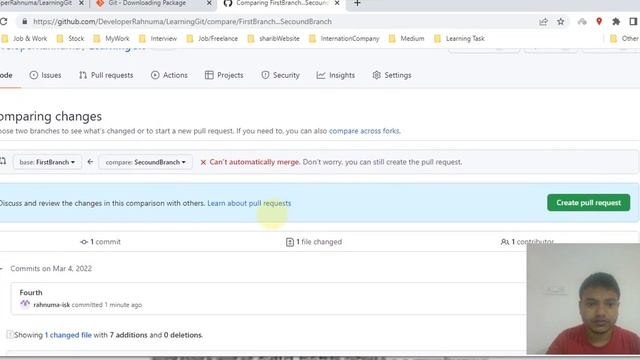Expand the base: FirstBranch dropdown
Image resolution: width=640 pixels, height=360 pixels.
point(47,162)
